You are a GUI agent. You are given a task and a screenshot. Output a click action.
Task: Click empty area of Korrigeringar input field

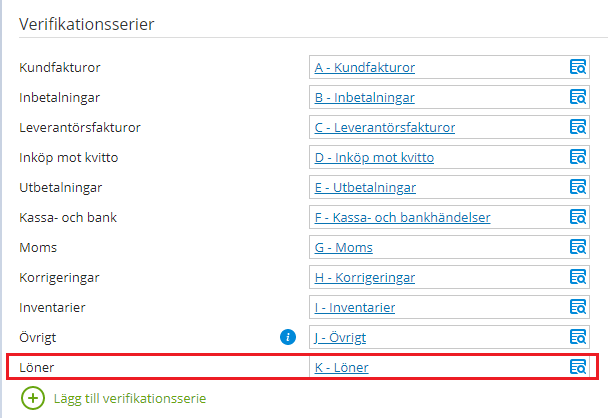tap(490, 278)
